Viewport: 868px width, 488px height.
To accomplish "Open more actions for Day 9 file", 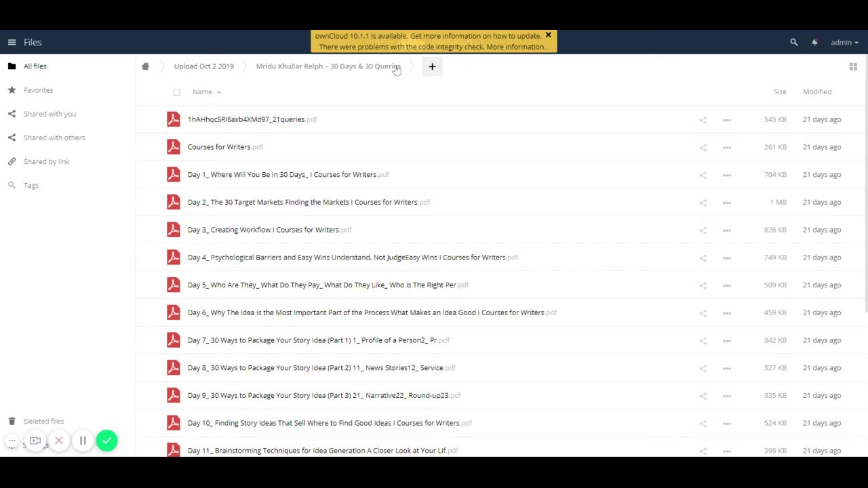I will coord(727,396).
